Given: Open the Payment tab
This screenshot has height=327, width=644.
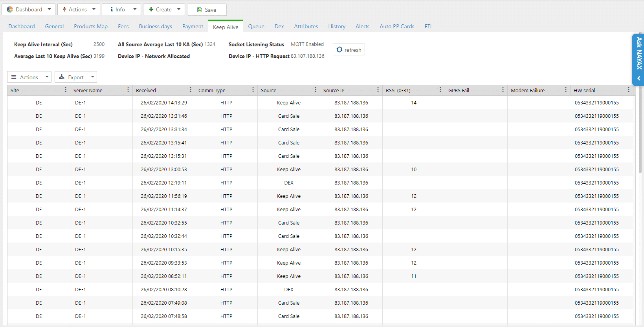Looking at the screenshot, I should (x=193, y=26).
